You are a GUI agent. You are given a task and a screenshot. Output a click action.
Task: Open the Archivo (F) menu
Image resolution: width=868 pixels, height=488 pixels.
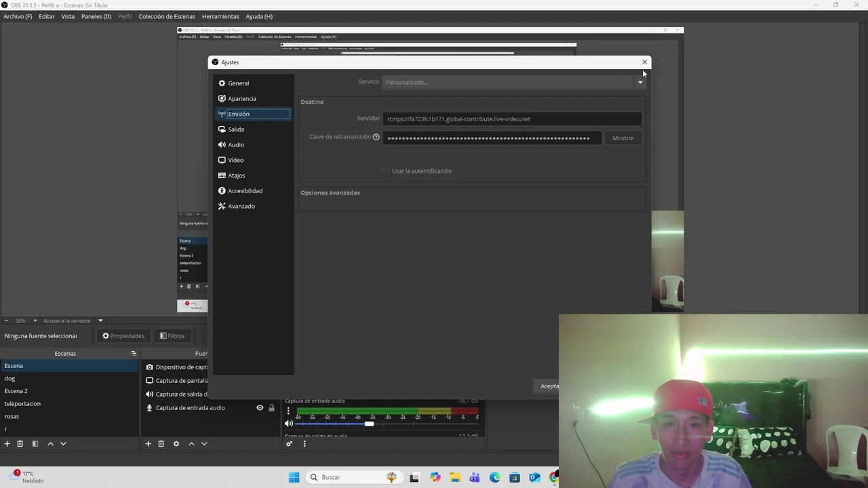point(18,16)
